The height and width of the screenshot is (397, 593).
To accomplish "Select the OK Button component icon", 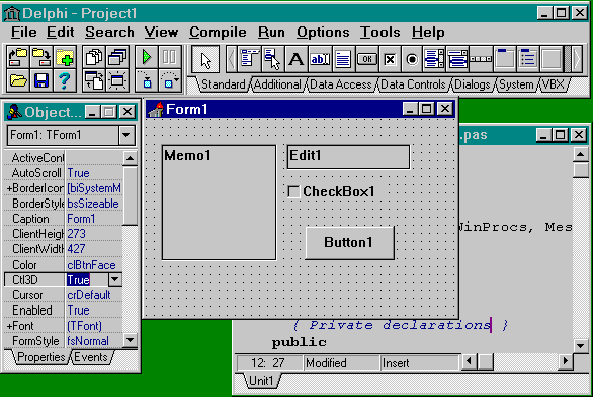I will pos(366,59).
